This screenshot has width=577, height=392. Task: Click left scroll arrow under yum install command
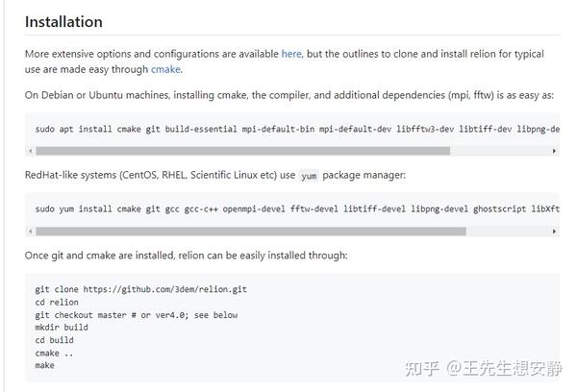click(31, 232)
